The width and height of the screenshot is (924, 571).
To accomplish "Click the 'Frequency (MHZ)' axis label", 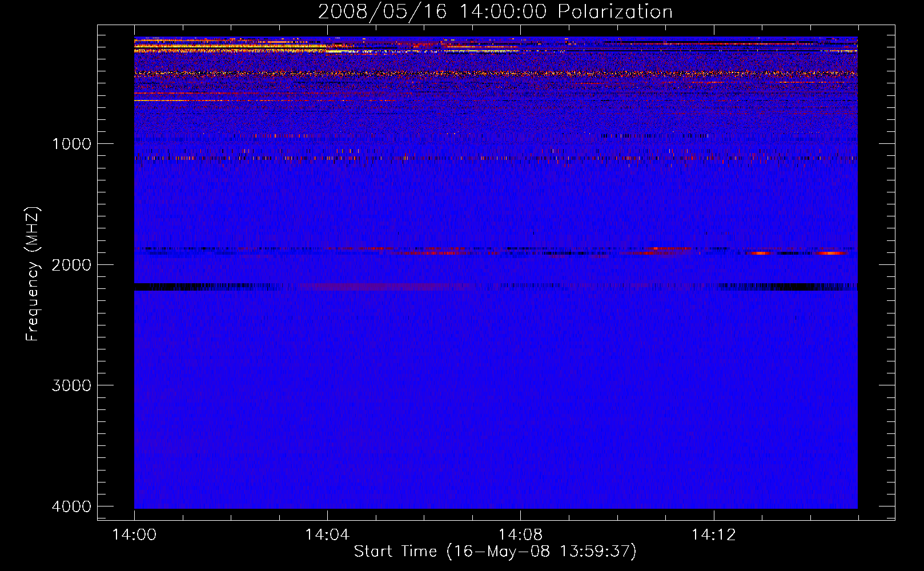I will (33, 274).
